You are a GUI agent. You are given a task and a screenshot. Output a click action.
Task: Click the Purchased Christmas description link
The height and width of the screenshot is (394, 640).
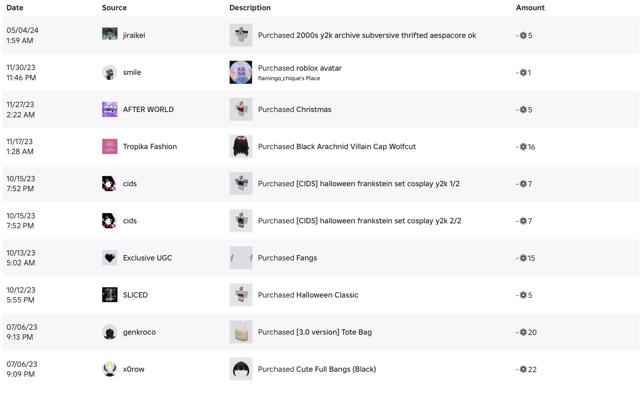pyautogui.click(x=294, y=109)
